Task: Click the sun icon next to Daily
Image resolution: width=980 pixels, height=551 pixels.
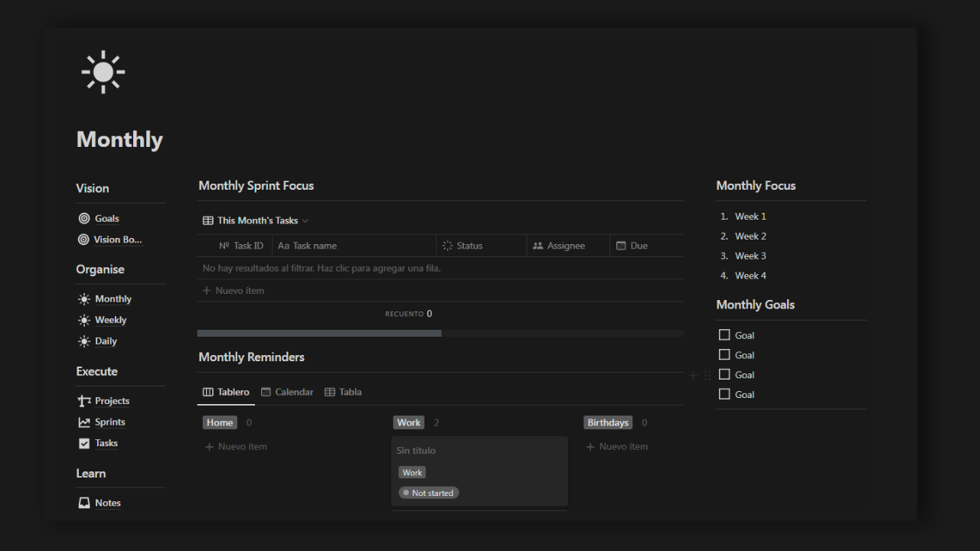Action: point(84,341)
